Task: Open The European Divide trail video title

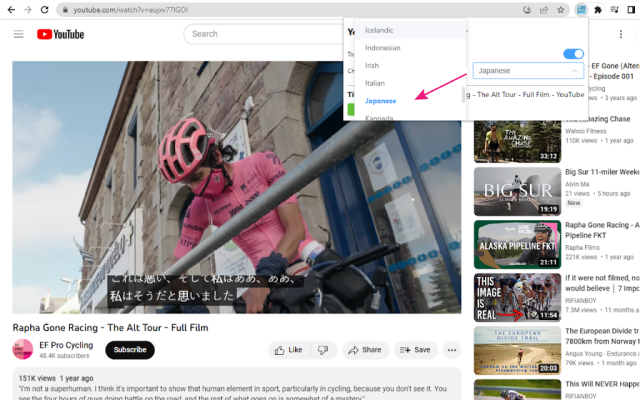Action: click(x=602, y=336)
